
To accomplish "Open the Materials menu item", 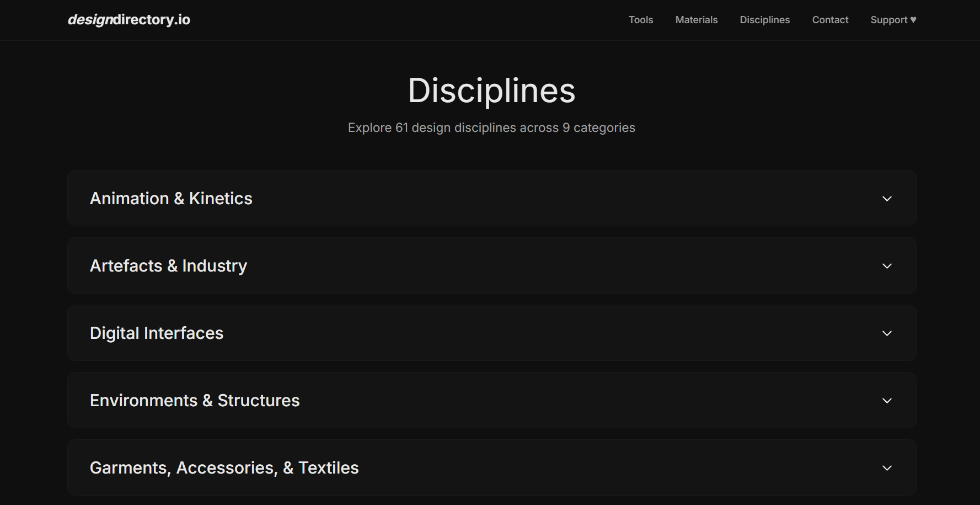I will point(696,20).
